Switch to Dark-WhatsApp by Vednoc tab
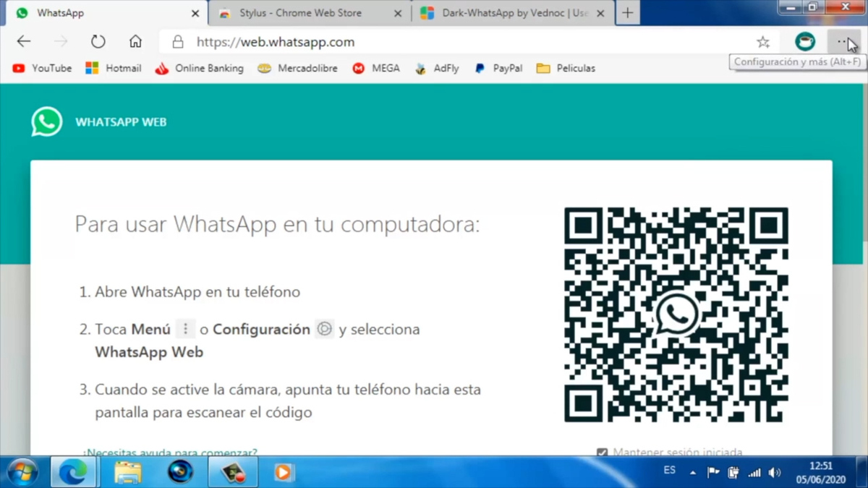 [x=513, y=13]
